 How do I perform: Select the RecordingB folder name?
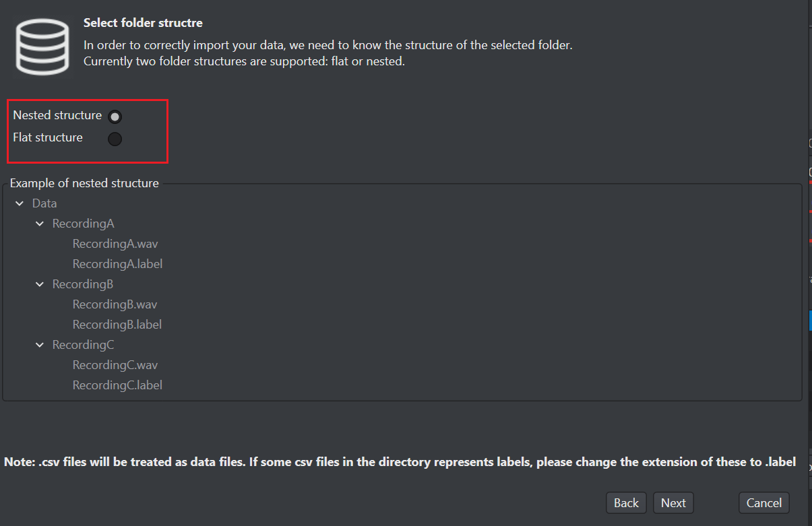point(83,284)
